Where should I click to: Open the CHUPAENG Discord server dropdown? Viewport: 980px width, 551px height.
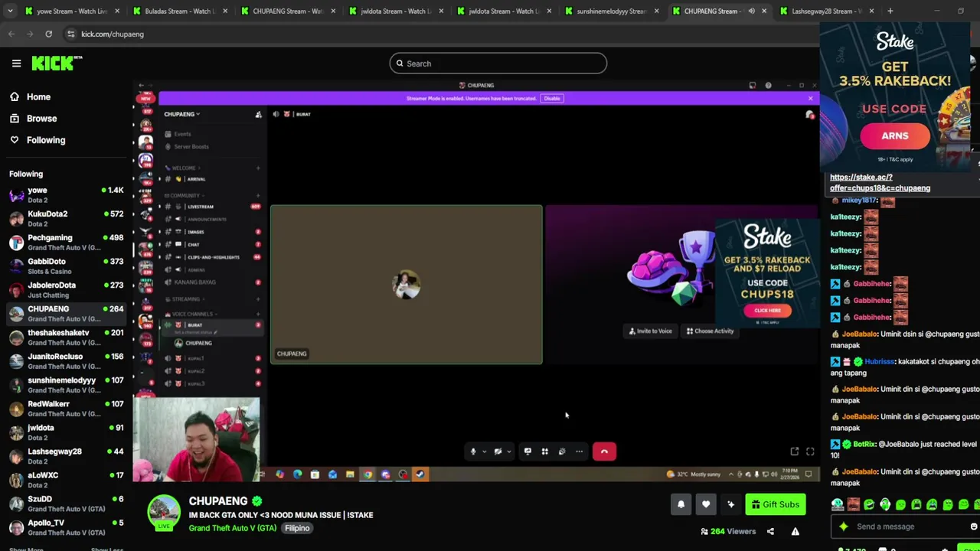coord(182,114)
